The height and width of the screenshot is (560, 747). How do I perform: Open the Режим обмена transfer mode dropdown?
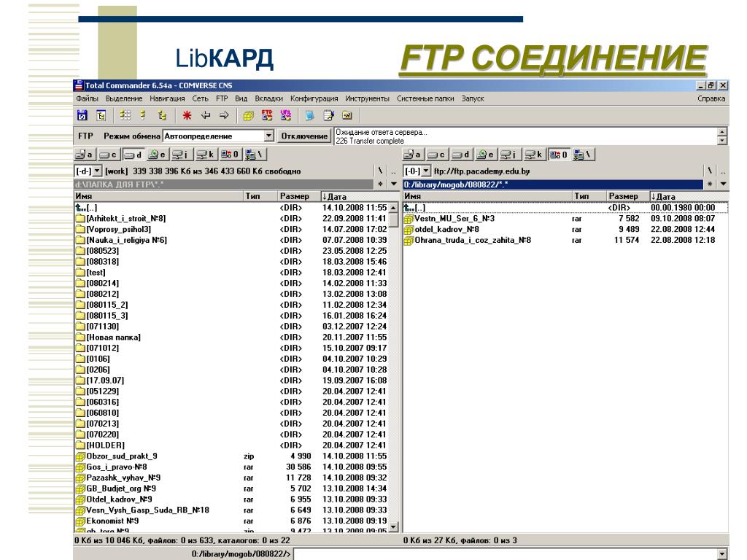click(268, 136)
